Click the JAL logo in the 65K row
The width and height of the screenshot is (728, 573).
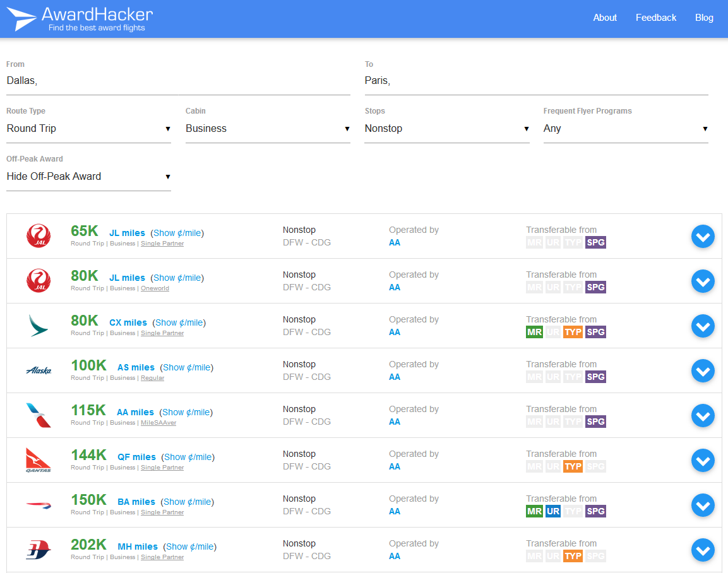pyautogui.click(x=39, y=235)
